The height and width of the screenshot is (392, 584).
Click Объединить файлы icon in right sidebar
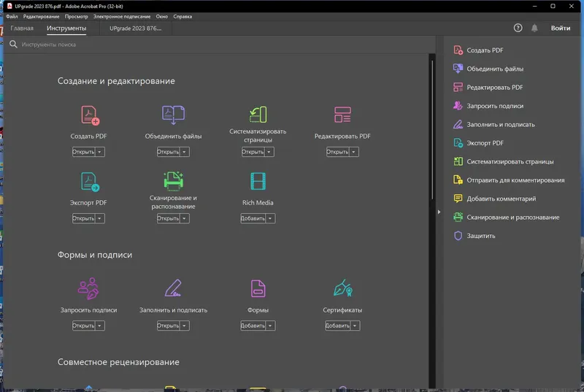(x=458, y=69)
